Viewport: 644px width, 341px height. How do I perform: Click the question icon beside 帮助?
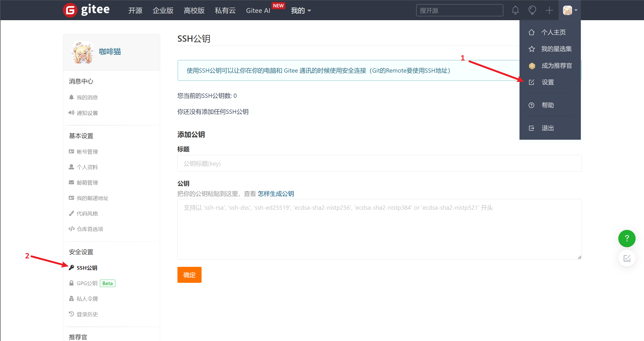(531, 105)
